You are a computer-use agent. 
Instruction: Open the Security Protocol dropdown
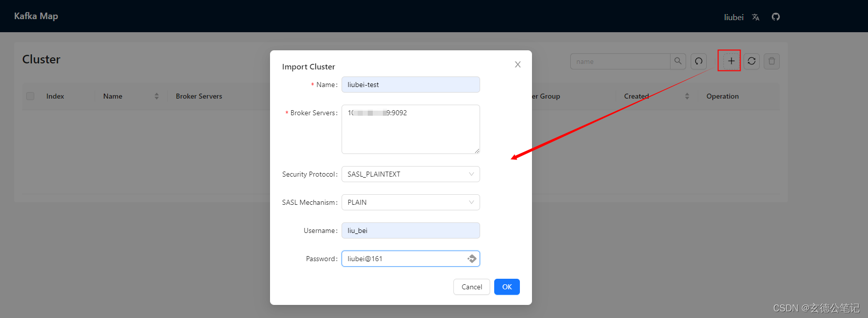[x=411, y=174]
